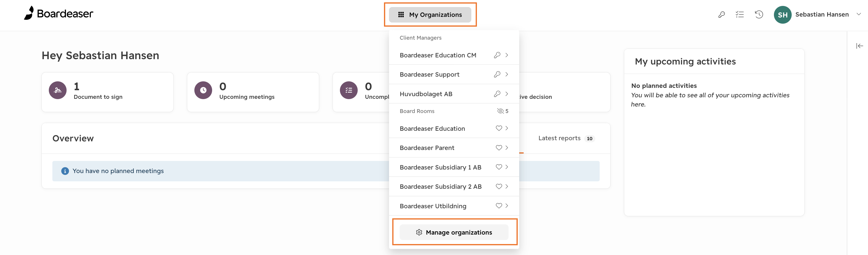
Task: Click the Sebastian Hansen user name
Action: pos(822,14)
